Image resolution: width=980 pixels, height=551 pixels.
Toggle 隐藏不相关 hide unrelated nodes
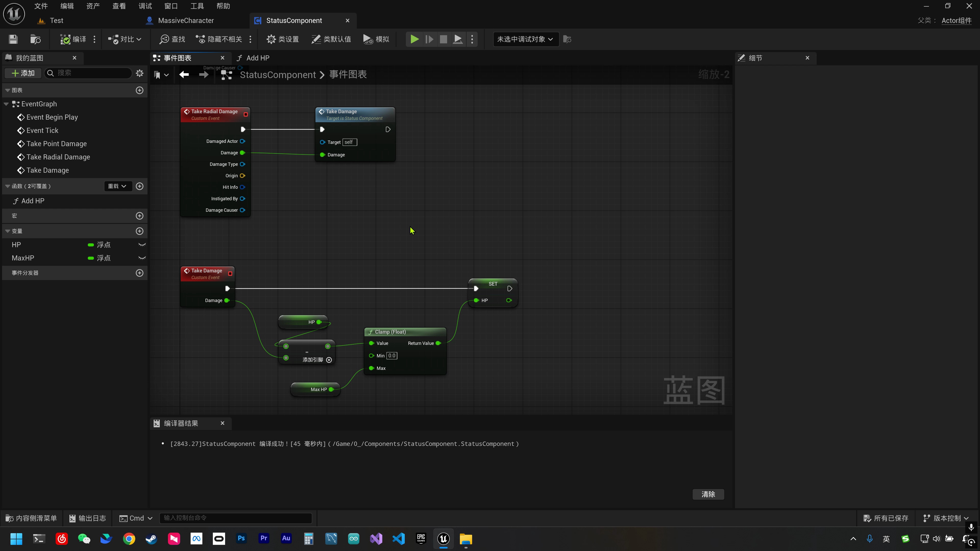(x=219, y=39)
